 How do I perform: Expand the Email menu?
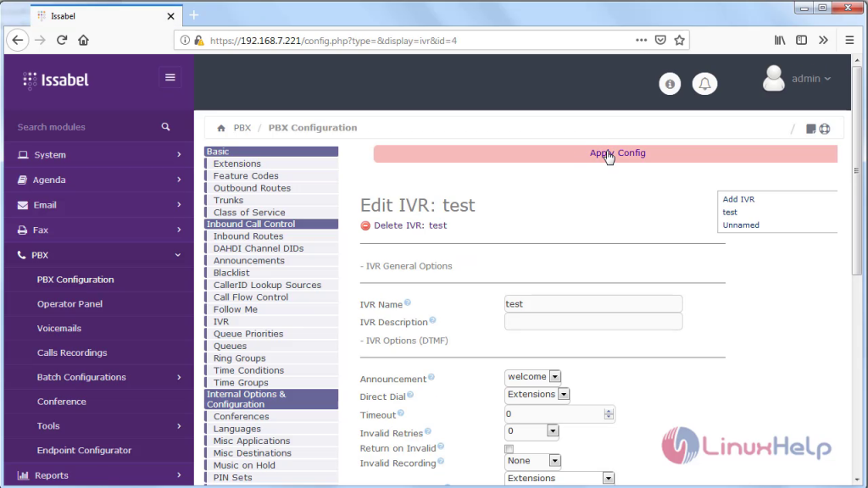coord(99,205)
